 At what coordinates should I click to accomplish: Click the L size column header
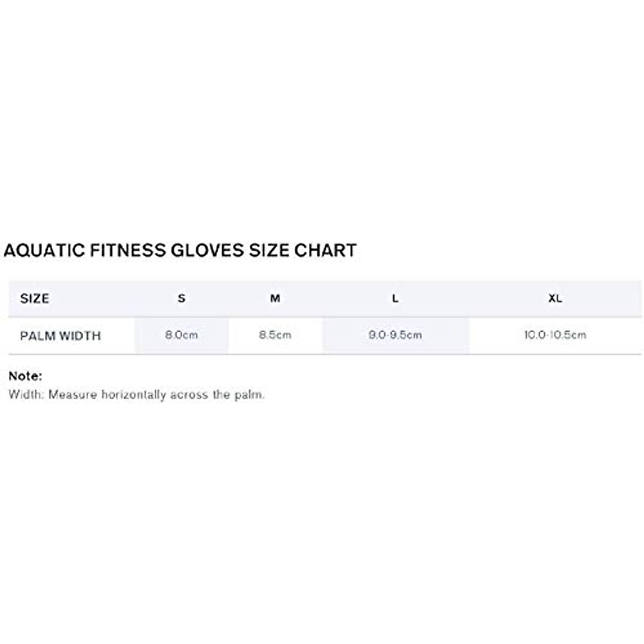(395, 298)
